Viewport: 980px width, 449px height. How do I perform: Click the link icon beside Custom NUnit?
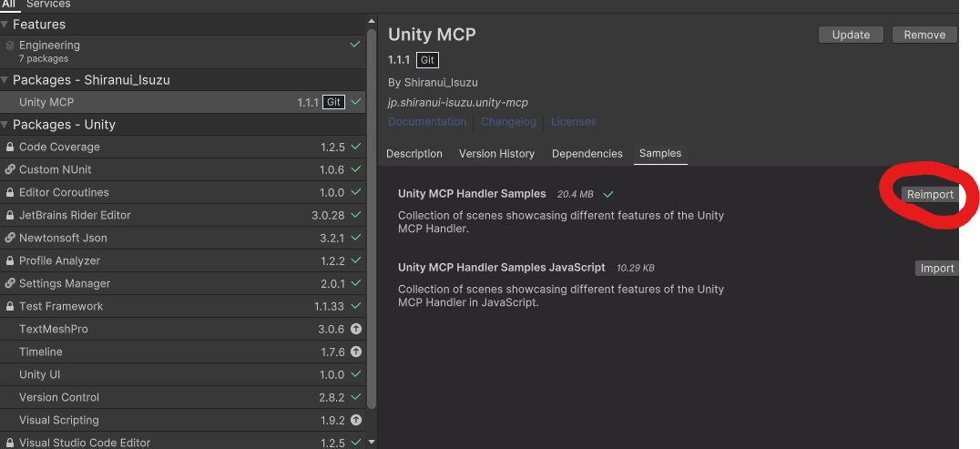pos(9,169)
